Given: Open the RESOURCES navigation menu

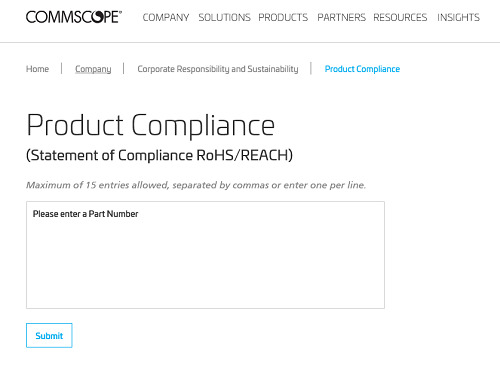Looking at the screenshot, I should coord(400,17).
